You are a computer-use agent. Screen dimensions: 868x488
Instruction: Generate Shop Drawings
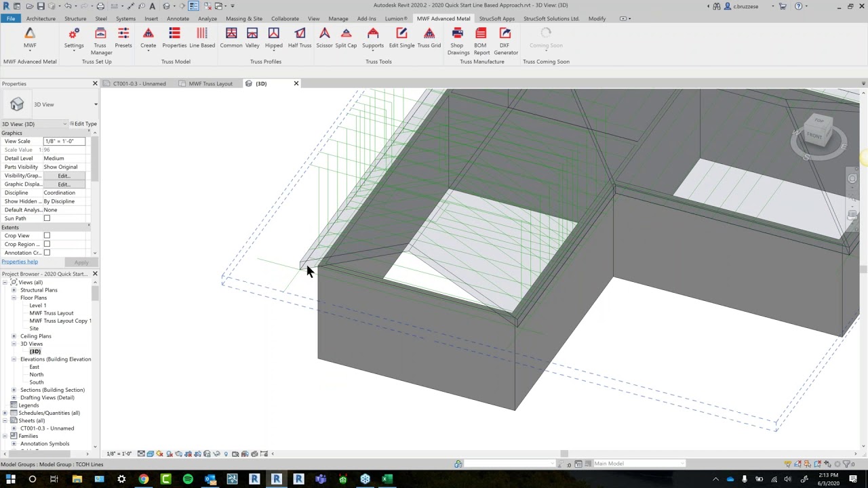pyautogui.click(x=458, y=41)
